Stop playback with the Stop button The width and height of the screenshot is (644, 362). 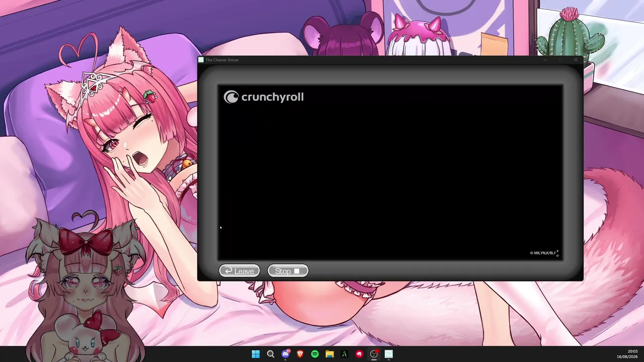click(x=287, y=271)
